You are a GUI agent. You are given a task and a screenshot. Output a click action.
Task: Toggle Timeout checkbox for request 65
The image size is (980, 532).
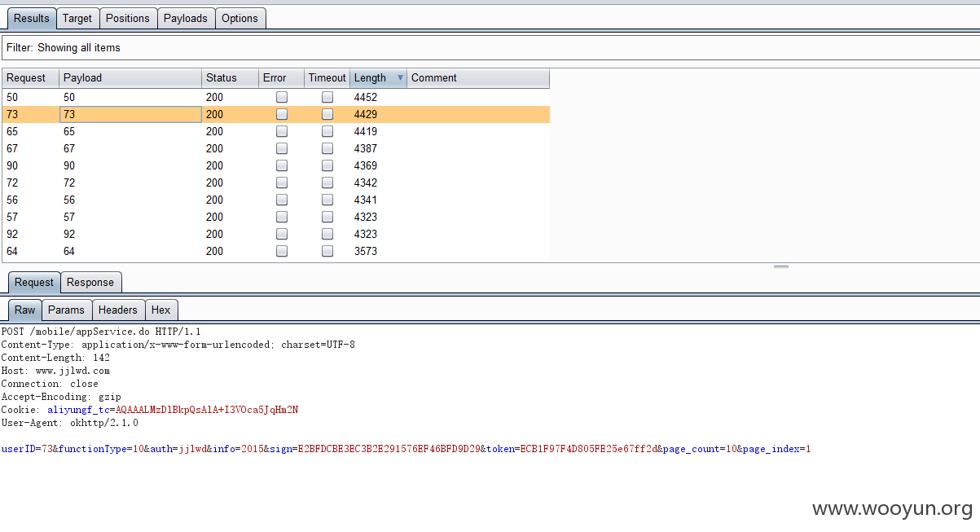point(327,131)
